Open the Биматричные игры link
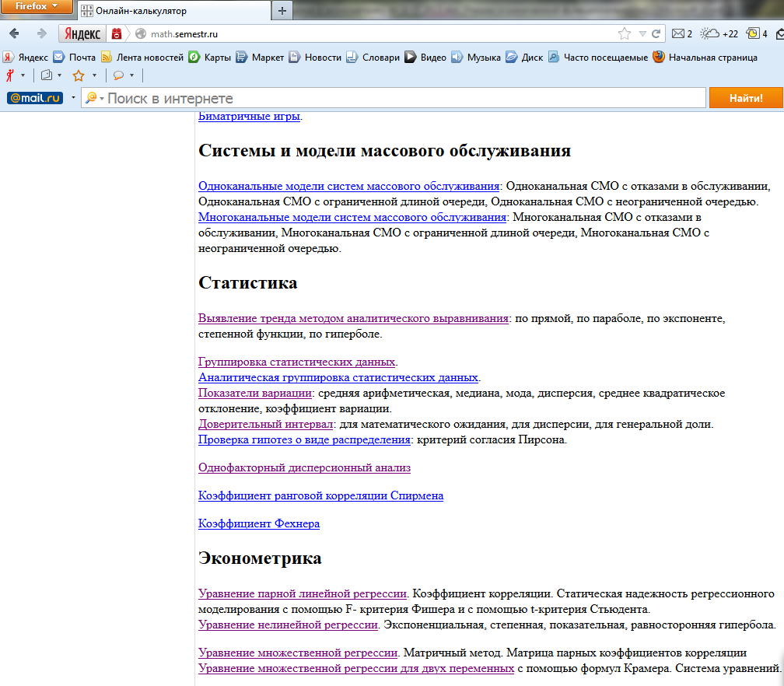Viewport: 784px width, 686px height. [x=249, y=117]
